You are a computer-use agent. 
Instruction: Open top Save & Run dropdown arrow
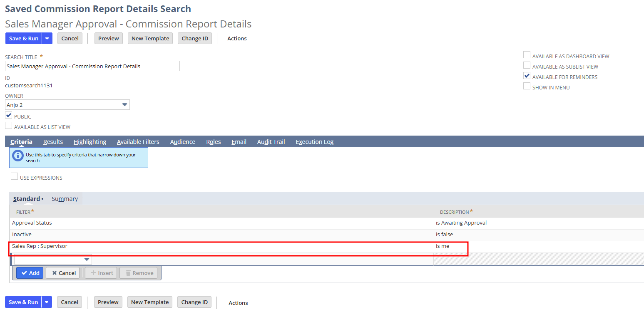47,38
